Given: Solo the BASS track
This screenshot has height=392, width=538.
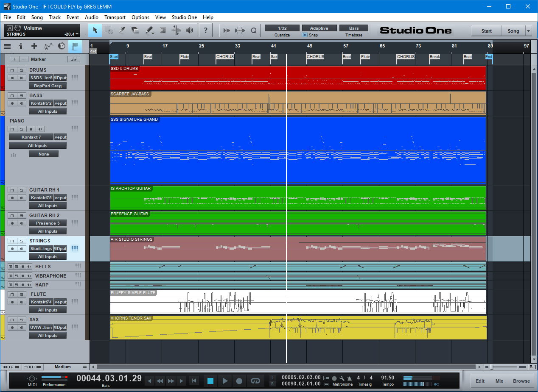Looking at the screenshot, I should (21, 95).
